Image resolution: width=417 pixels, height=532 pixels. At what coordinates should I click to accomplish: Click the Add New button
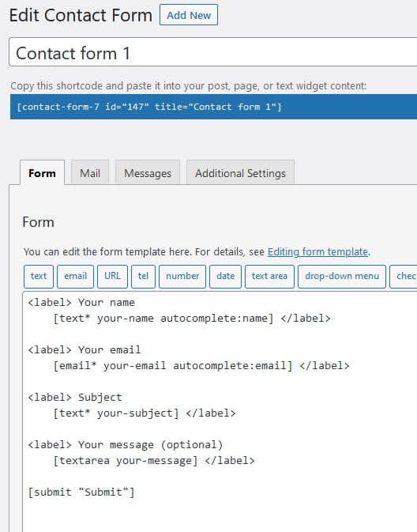tap(189, 15)
